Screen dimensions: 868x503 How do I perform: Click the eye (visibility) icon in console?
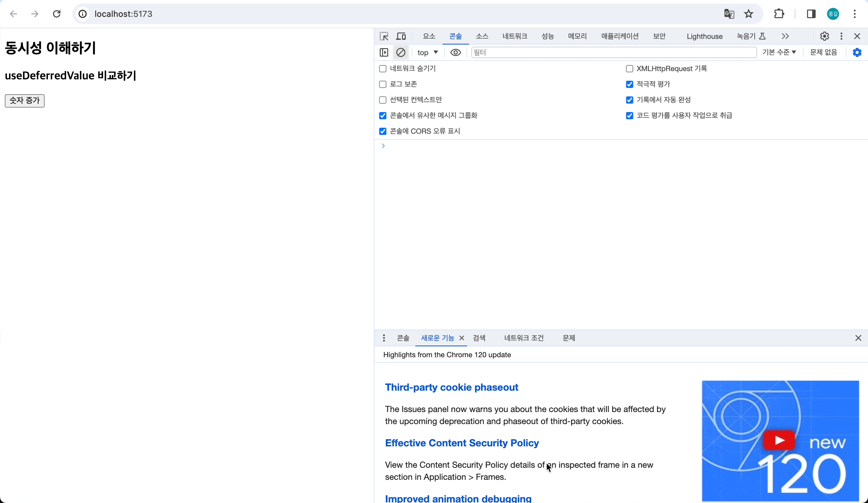tap(456, 52)
